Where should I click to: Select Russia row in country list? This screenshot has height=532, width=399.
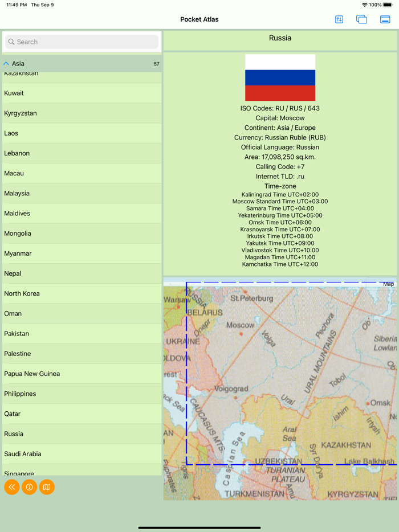pyautogui.click(x=82, y=433)
